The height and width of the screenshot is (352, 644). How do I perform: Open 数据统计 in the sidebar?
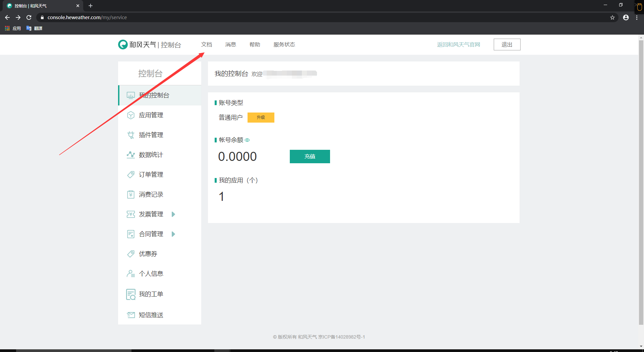[160, 155]
